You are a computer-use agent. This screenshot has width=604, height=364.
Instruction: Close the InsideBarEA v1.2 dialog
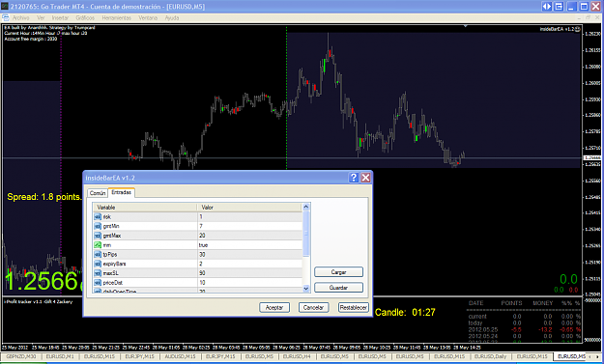[365, 178]
